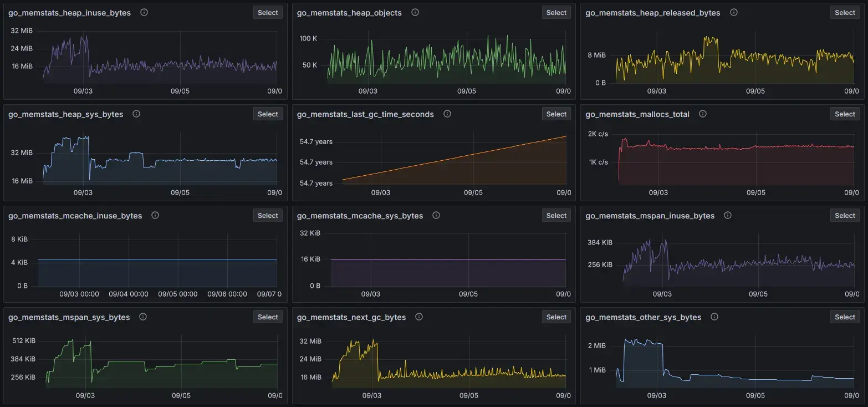The height and width of the screenshot is (407, 868).
Task: Click the 09/04 00:00 axis label in mcache_inuse_bytes
Action: click(129, 294)
